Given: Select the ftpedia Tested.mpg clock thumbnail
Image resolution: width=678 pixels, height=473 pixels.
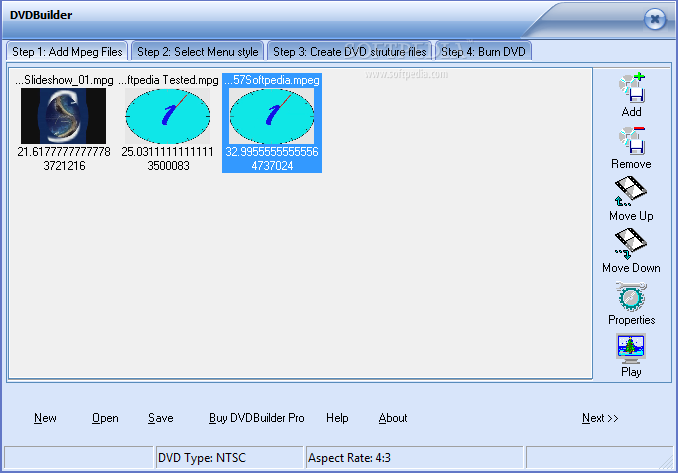Looking at the screenshot, I should pos(168,116).
